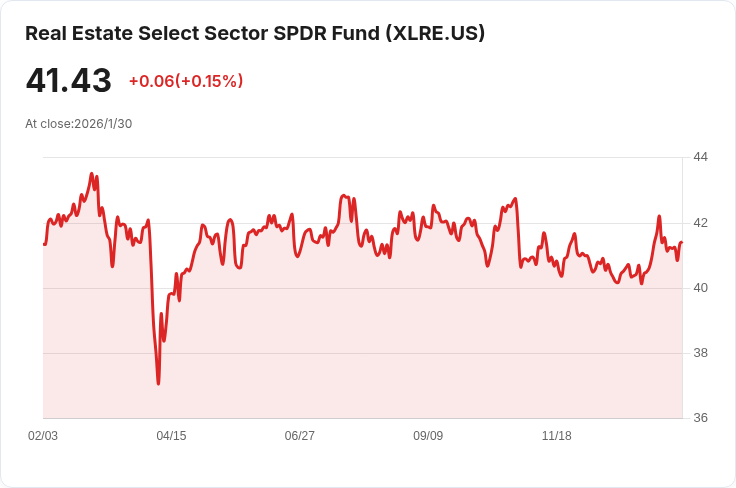Click the +0.06(+0.15%) price change
736x488 pixels.
click(186, 81)
